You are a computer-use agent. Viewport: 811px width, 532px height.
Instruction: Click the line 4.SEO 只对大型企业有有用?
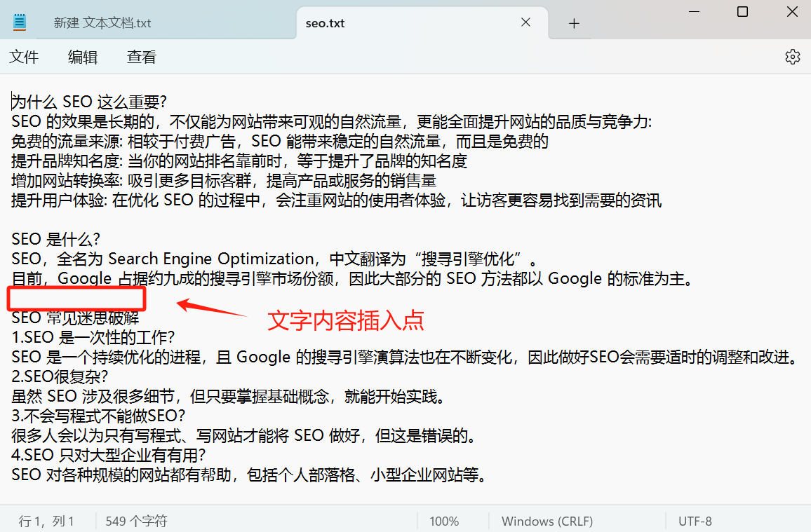click(x=105, y=455)
